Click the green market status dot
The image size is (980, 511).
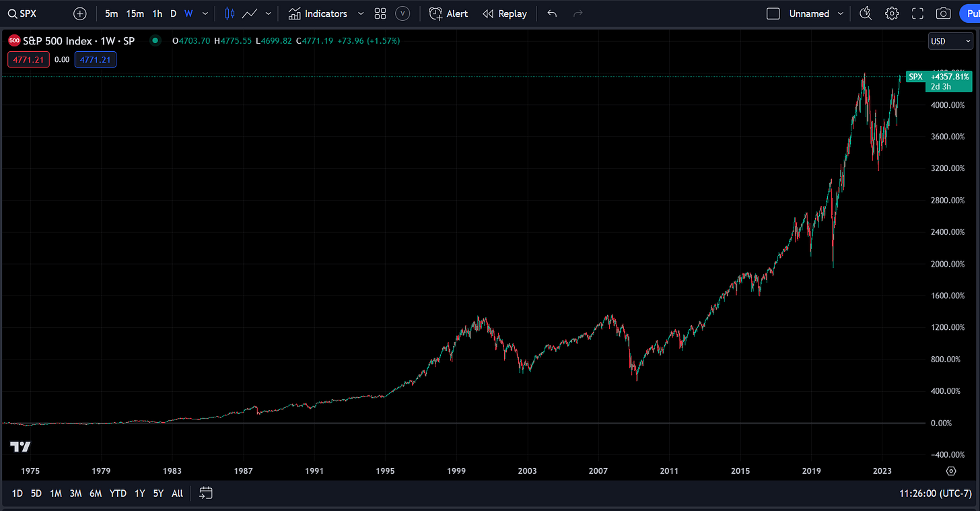pos(155,41)
